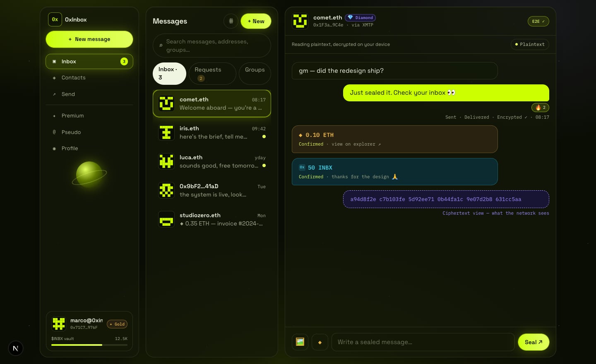This screenshot has width=596, height=364.
Task: Click the 0x1F3a…9C4e address text
Action: (328, 25)
